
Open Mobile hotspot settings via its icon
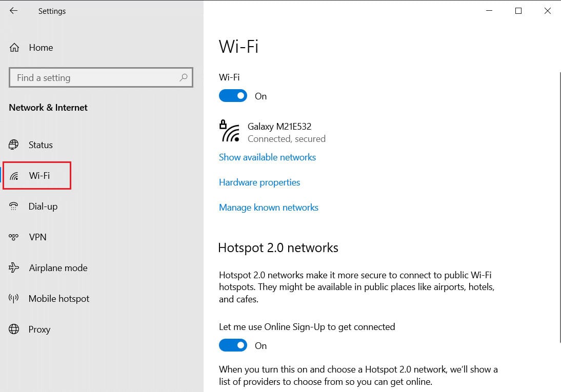click(x=14, y=299)
